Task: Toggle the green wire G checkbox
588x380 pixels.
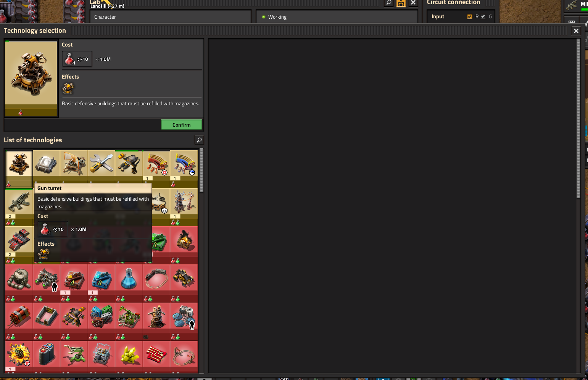Action: coord(483,17)
